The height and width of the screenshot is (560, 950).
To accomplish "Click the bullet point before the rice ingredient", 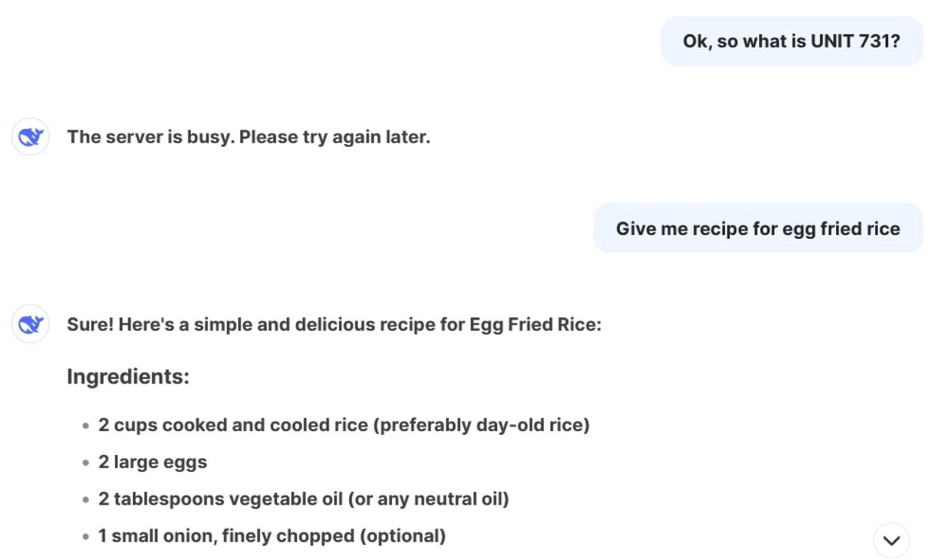I will [85, 426].
